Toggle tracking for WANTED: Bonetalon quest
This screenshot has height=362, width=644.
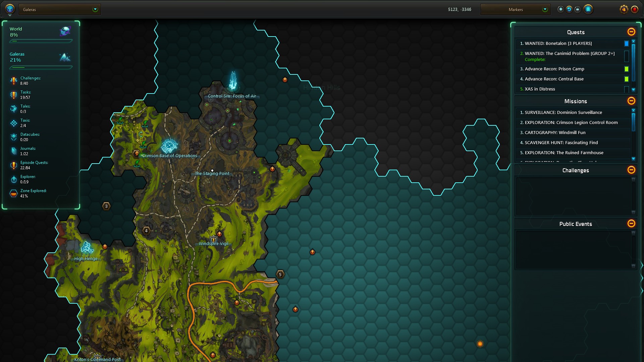coord(626,44)
